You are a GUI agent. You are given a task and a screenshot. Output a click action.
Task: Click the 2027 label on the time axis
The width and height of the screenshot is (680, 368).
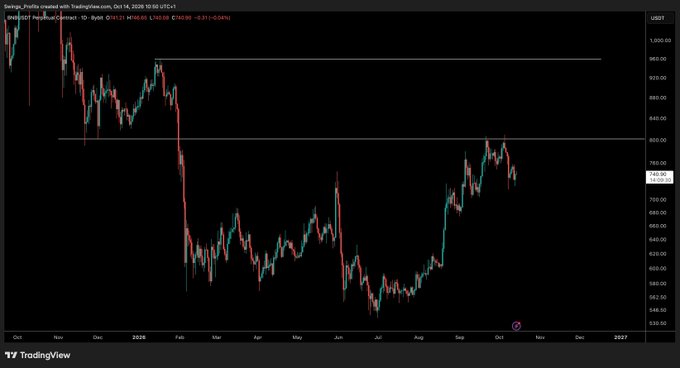point(621,337)
